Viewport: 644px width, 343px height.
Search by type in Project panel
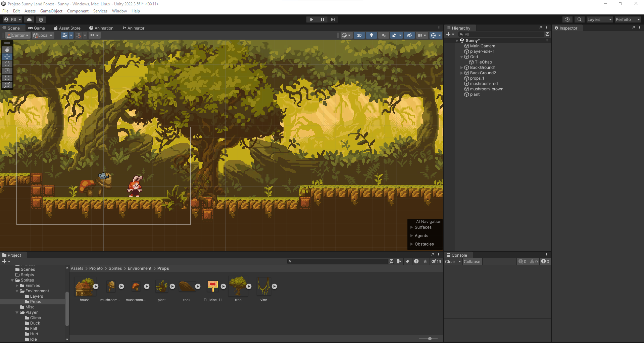pos(399,261)
